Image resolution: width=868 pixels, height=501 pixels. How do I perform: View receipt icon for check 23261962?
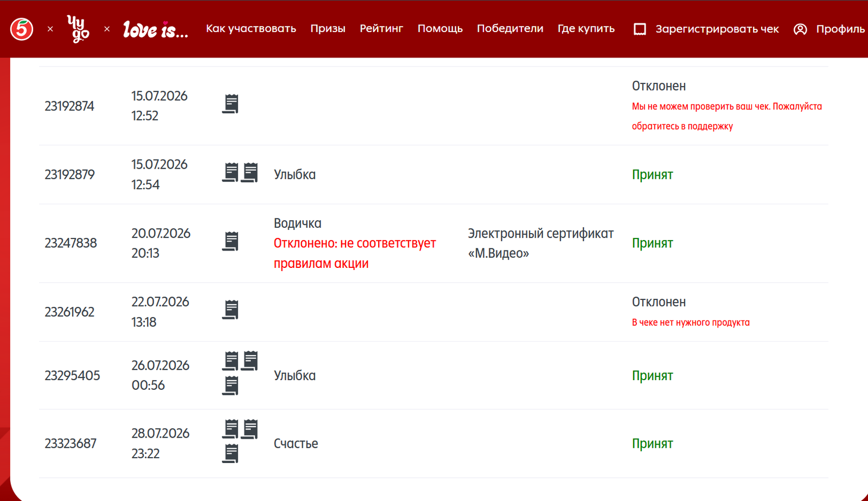point(231,310)
